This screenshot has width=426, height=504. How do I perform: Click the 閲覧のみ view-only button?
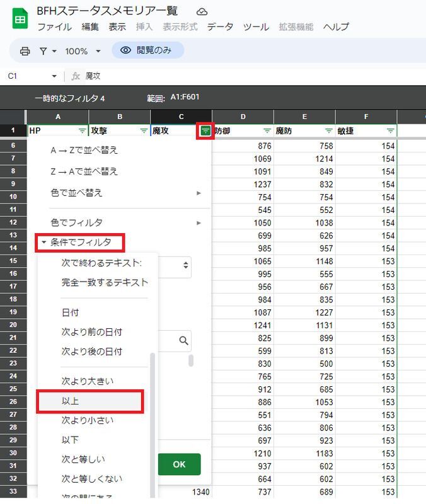click(x=147, y=50)
